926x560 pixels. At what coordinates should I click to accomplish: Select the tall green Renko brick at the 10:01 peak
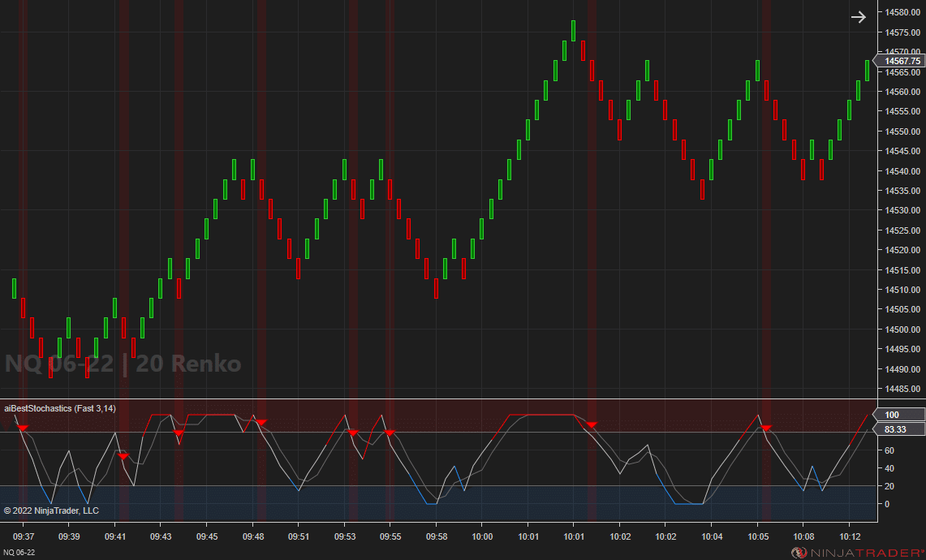[574, 31]
